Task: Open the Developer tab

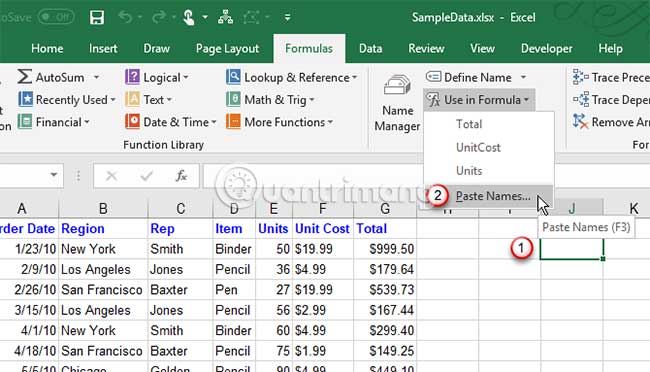Action: pos(547,49)
